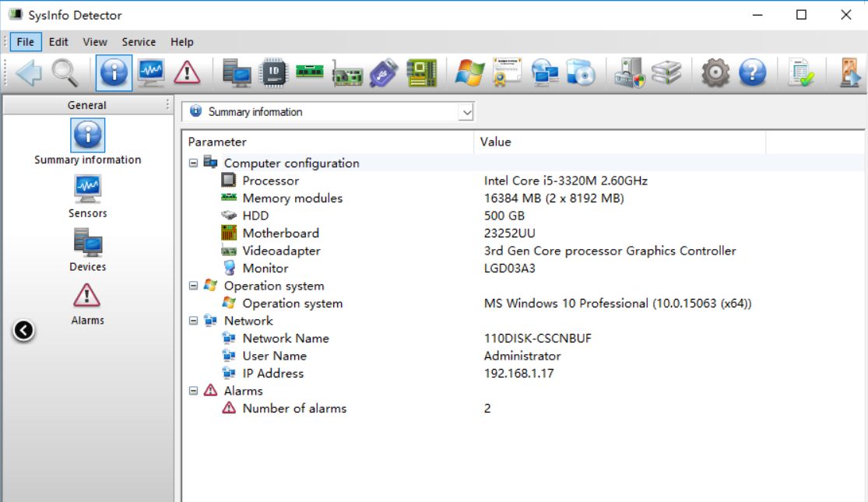
Task: Select Alarms in the General sidebar
Action: (87, 304)
